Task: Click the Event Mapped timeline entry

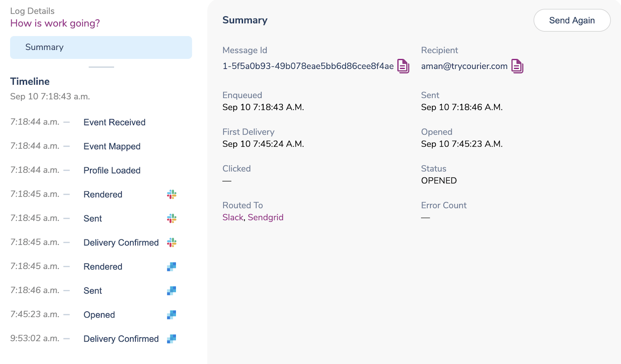Action: click(x=112, y=146)
